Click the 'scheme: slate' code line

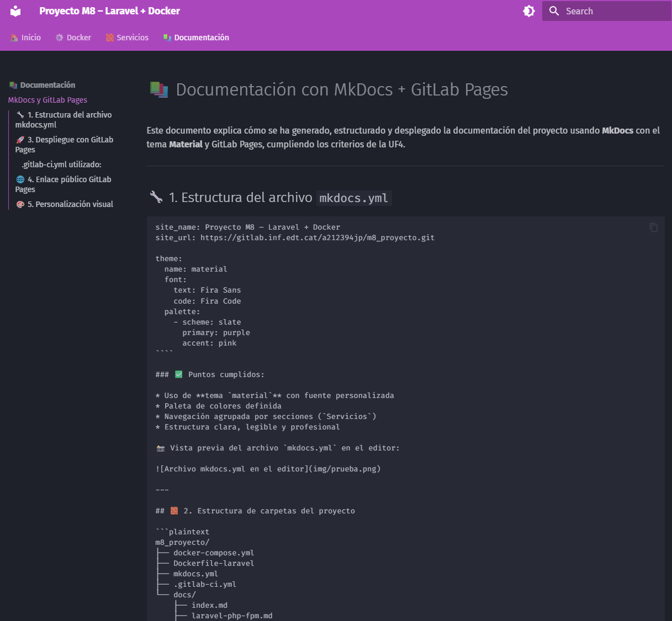tap(207, 322)
